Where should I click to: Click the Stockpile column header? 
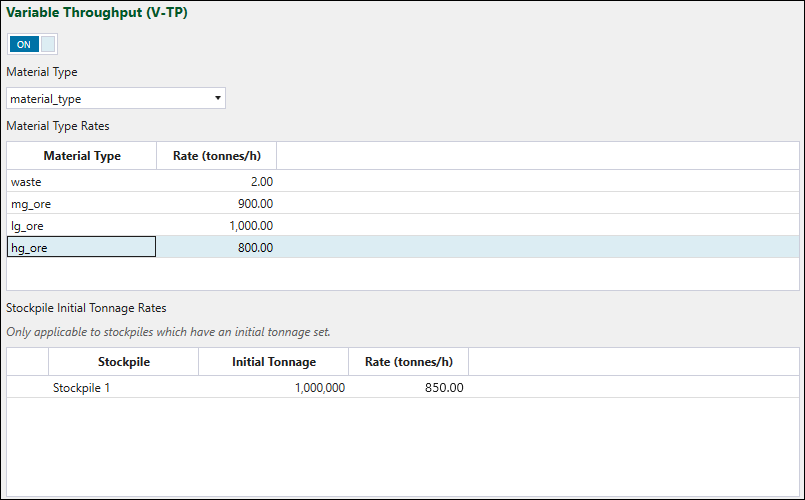124,362
